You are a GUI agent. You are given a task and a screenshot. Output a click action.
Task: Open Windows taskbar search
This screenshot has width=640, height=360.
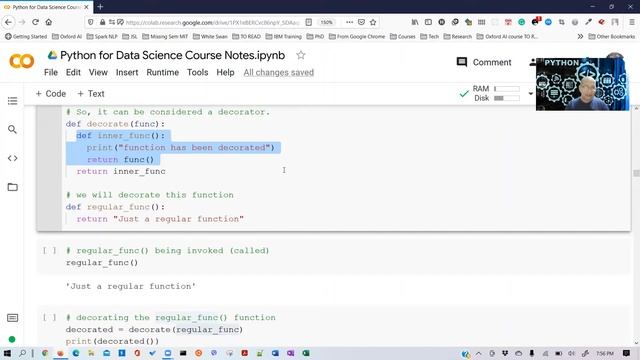22,353
